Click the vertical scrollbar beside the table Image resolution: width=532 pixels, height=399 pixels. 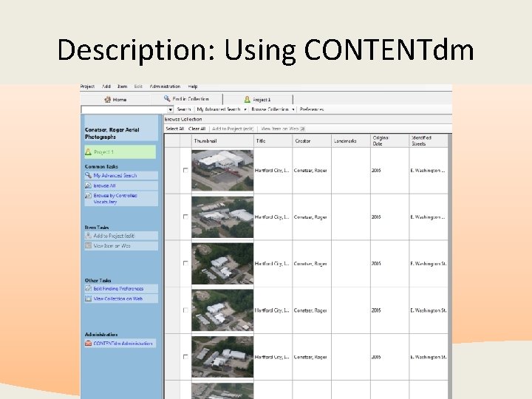click(x=450, y=266)
